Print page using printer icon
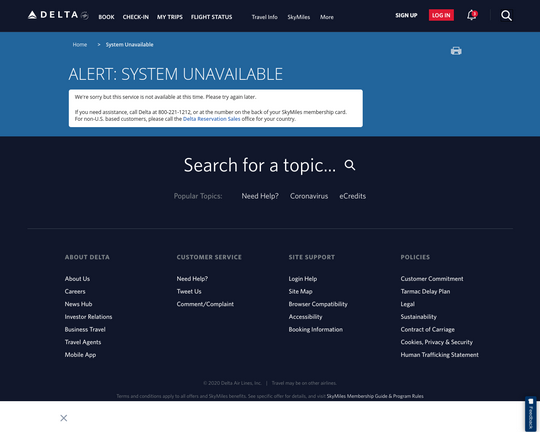 click(456, 51)
